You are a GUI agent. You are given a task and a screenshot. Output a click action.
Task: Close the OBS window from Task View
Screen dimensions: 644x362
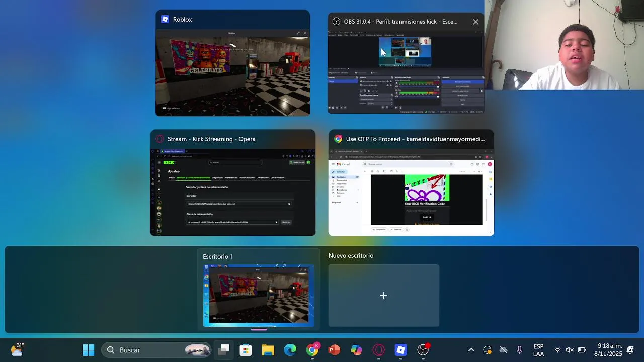pyautogui.click(x=475, y=22)
